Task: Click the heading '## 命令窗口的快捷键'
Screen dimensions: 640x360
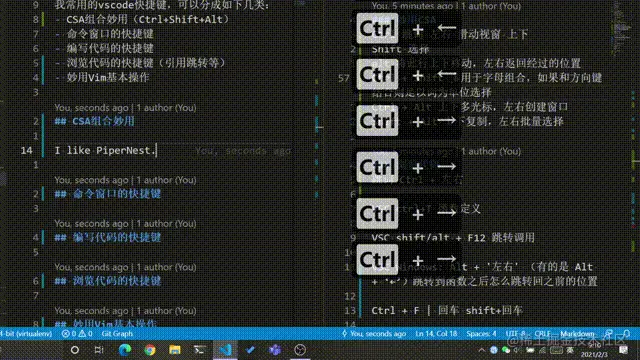Action: click(x=108, y=194)
